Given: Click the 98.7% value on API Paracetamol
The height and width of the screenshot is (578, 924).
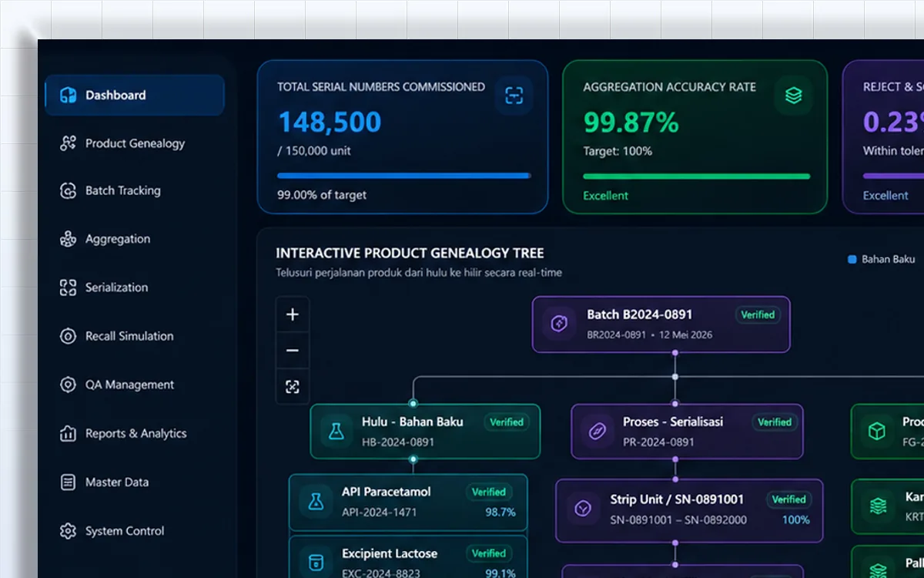Looking at the screenshot, I should [x=500, y=512].
